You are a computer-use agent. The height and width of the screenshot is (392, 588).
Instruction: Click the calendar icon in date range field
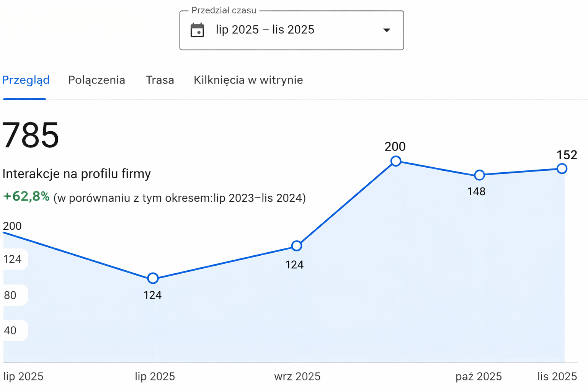pos(197,30)
